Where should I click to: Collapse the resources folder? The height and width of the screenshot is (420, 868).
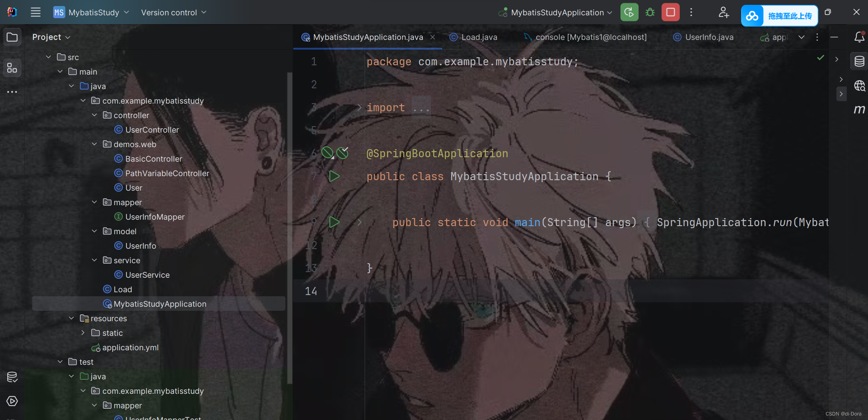coord(71,318)
